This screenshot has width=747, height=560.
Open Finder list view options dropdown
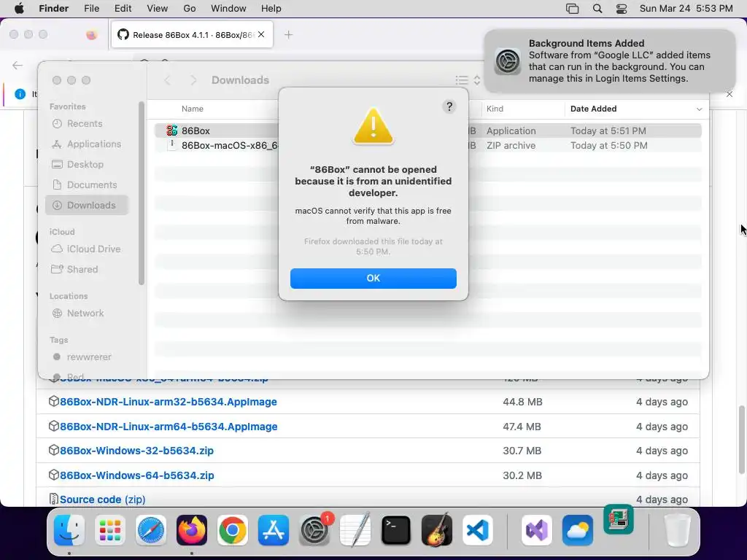pyautogui.click(x=468, y=80)
